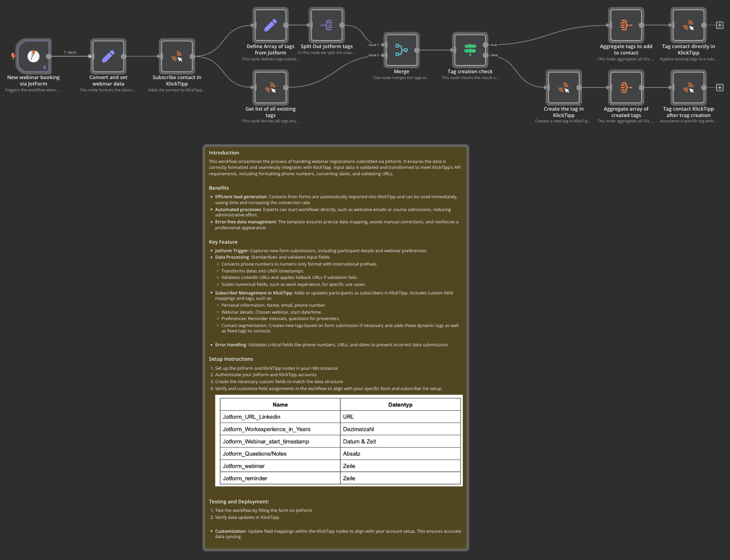Click the Jotform_webinar table cell

[x=280, y=466]
